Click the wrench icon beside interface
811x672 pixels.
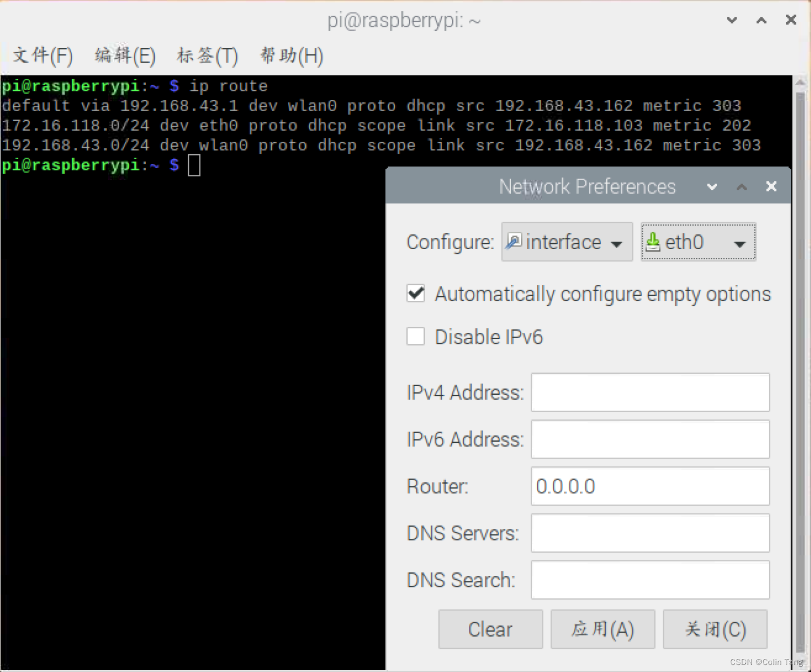[x=514, y=242]
